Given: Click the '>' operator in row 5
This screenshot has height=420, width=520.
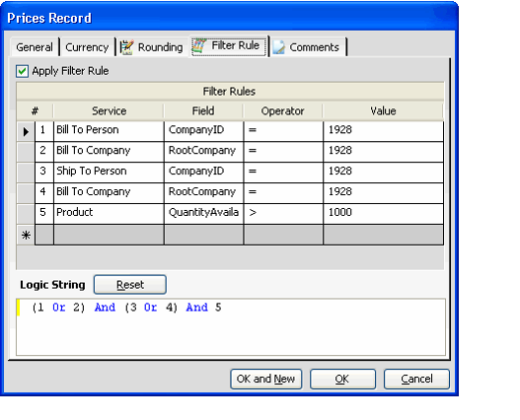Looking at the screenshot, I should tap(283, 214).
